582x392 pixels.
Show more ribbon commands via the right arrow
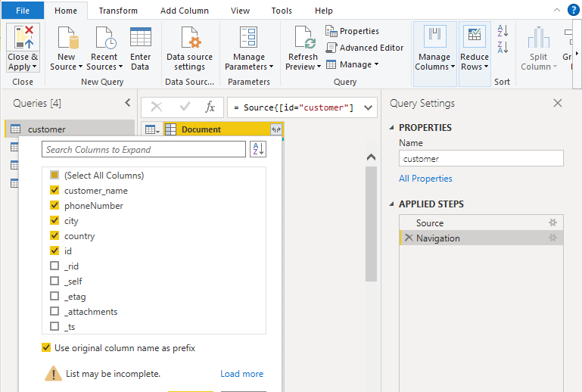(577, 54)
